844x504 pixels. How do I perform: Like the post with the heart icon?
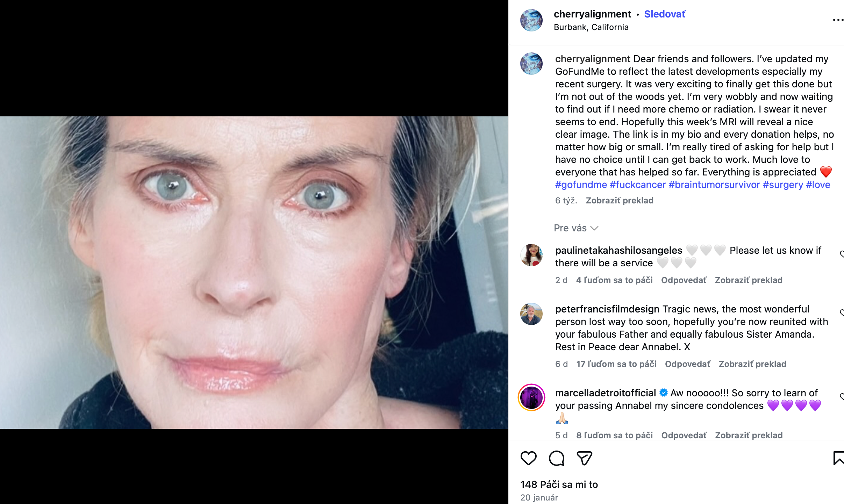tap(528, 458)
